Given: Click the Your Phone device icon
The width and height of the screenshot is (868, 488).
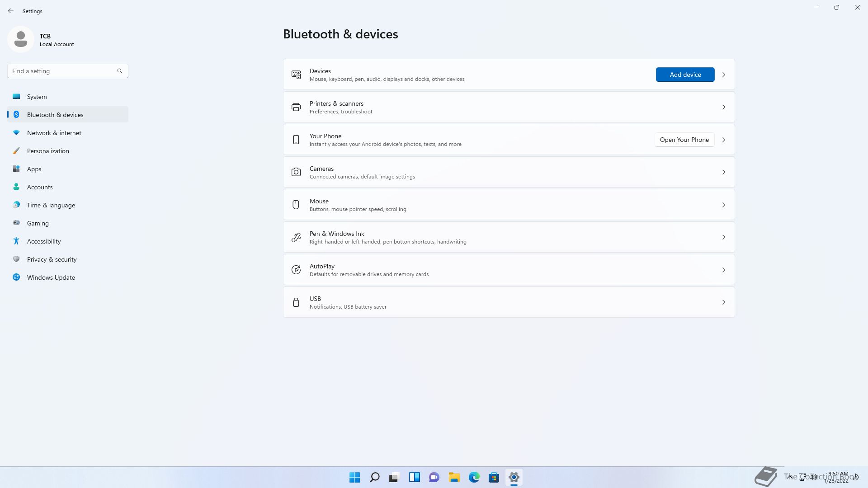Looking at the screenshot, I should click(x=296, y=140).
